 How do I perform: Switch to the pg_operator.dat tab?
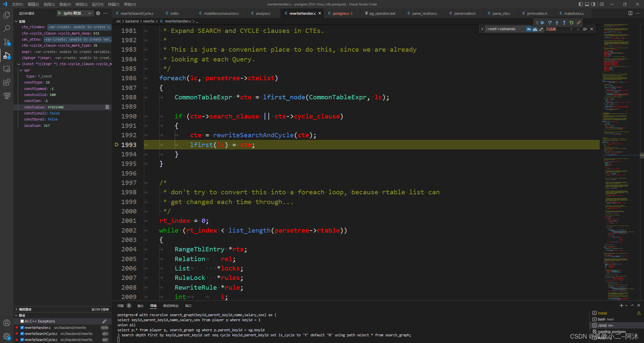[x=382, y=13]
